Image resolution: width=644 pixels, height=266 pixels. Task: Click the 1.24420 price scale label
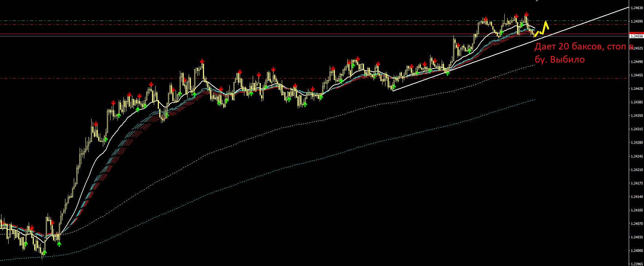(x=637, y=88)
